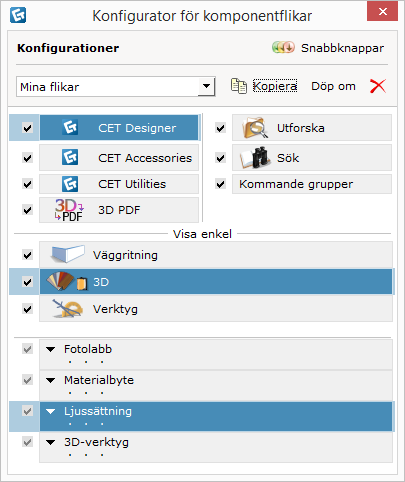The height and width of the screenshot is (482, 405).
Task: Expand the Materialbyte group arrow
Action: coord(51,380)
